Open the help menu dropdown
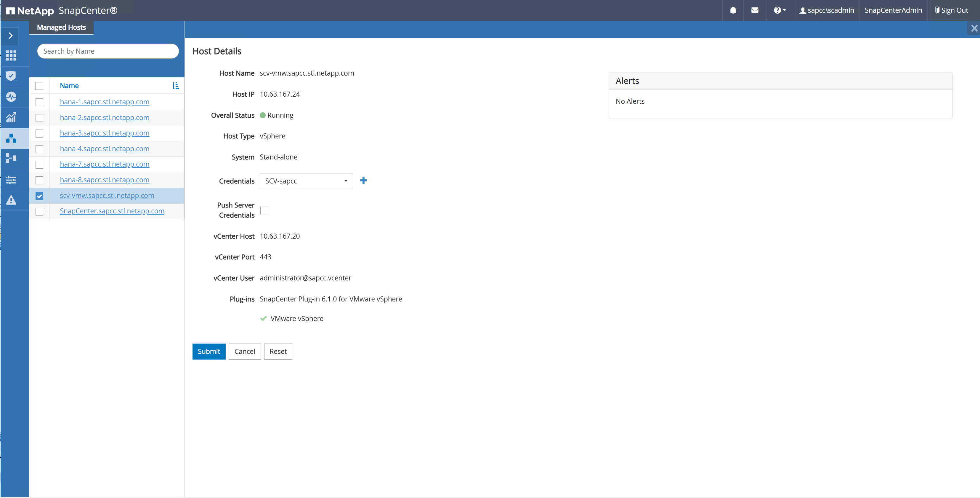The image size is (980, 498). pyautogui.click(x=779, y=10)
